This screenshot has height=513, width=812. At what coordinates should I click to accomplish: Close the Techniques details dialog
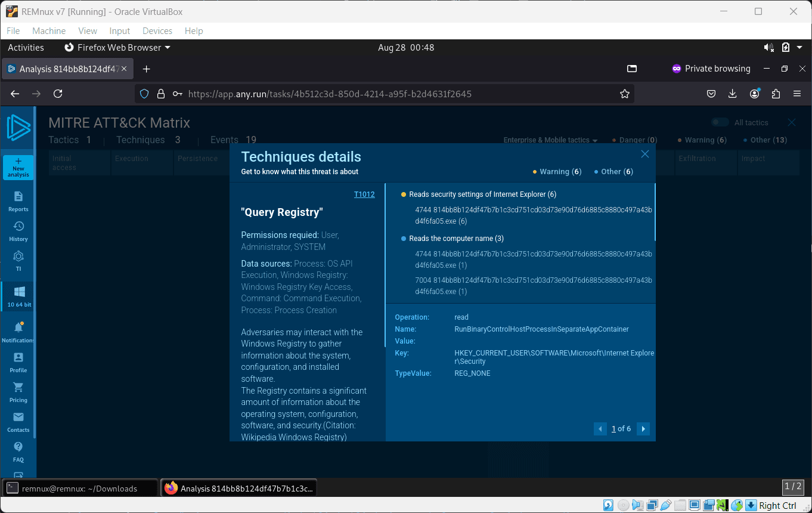tap(644, 154)
